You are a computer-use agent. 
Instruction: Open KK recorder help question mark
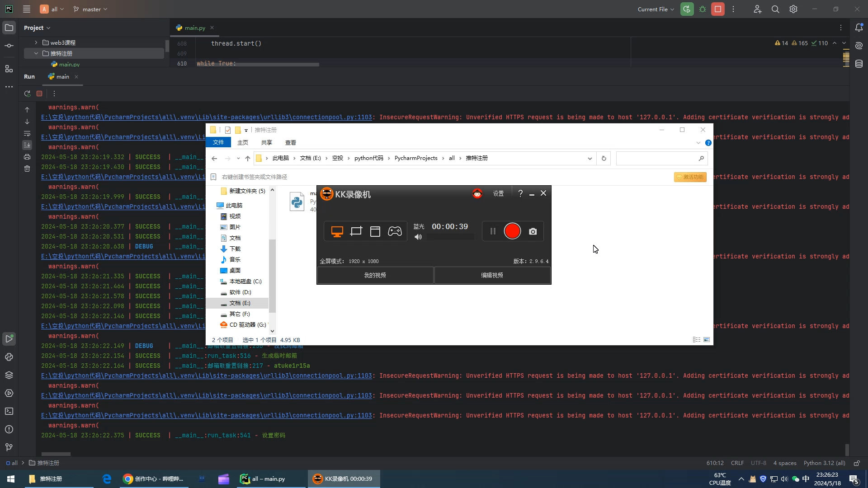point(520,193)
